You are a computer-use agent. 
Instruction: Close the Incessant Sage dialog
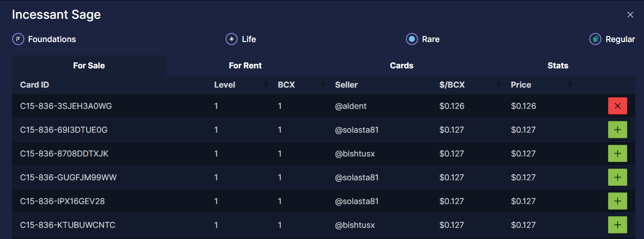click(630, 15)
